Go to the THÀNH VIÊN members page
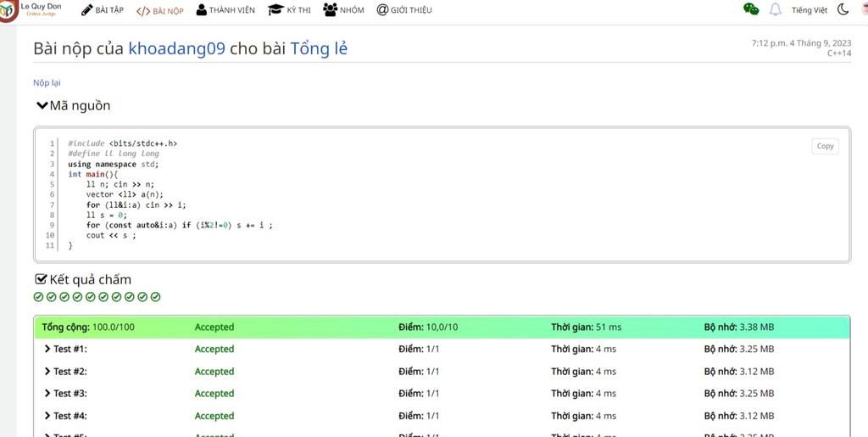 [x=225, y=10]
